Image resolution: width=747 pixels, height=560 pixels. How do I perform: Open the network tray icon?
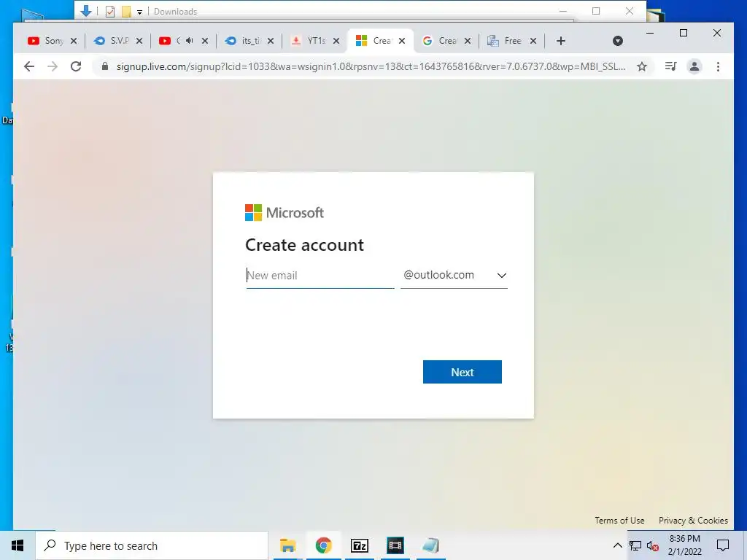[635, 545]
